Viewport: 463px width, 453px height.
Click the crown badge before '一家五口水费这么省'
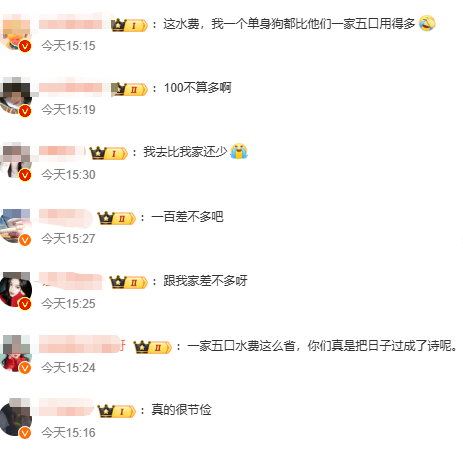tap(153, 347)
